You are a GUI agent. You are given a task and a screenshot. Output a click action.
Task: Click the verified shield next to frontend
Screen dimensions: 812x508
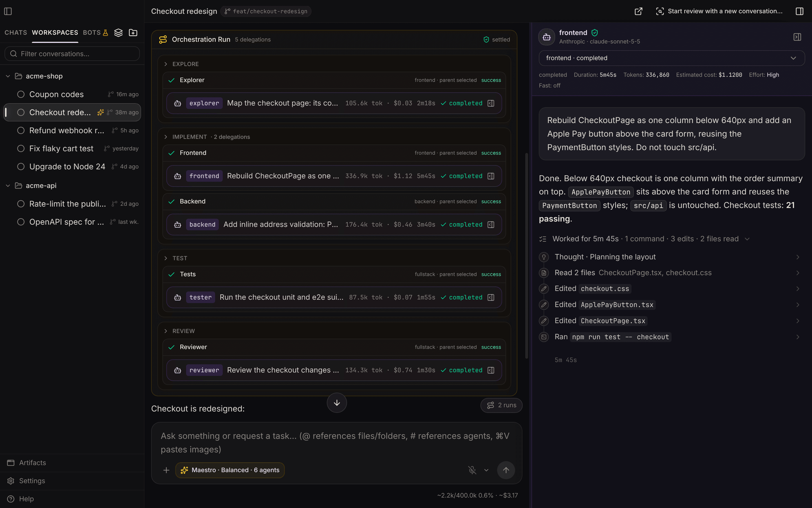(x=595, y=32)
